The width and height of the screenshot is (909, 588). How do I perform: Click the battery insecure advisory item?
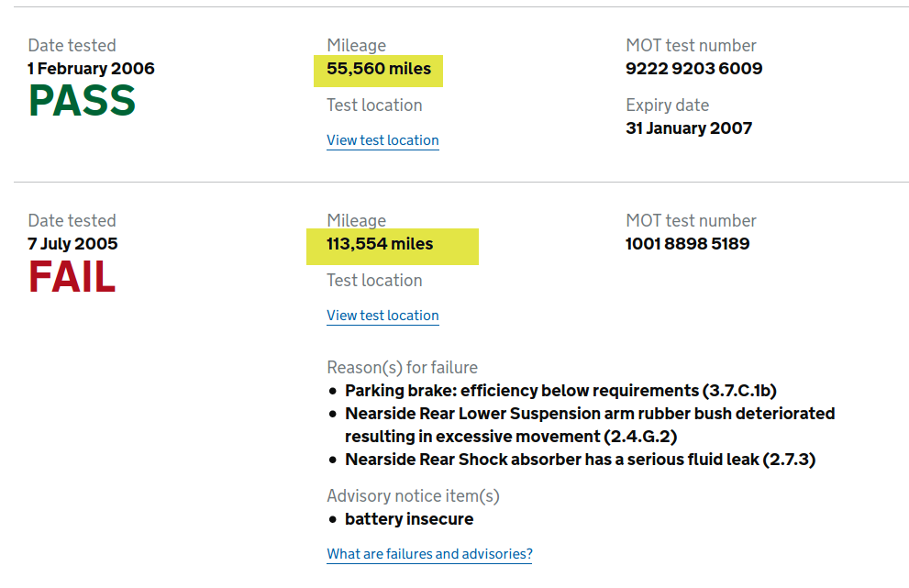pyautogui.click(x=409, y=519)
